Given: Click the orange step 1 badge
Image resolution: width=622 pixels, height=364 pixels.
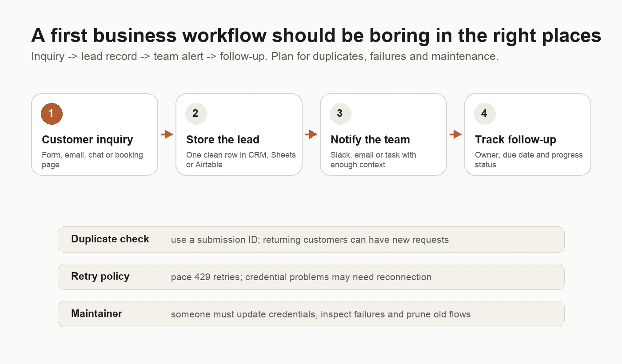Looking at the screenshot, I should click(x=52, y=114).
